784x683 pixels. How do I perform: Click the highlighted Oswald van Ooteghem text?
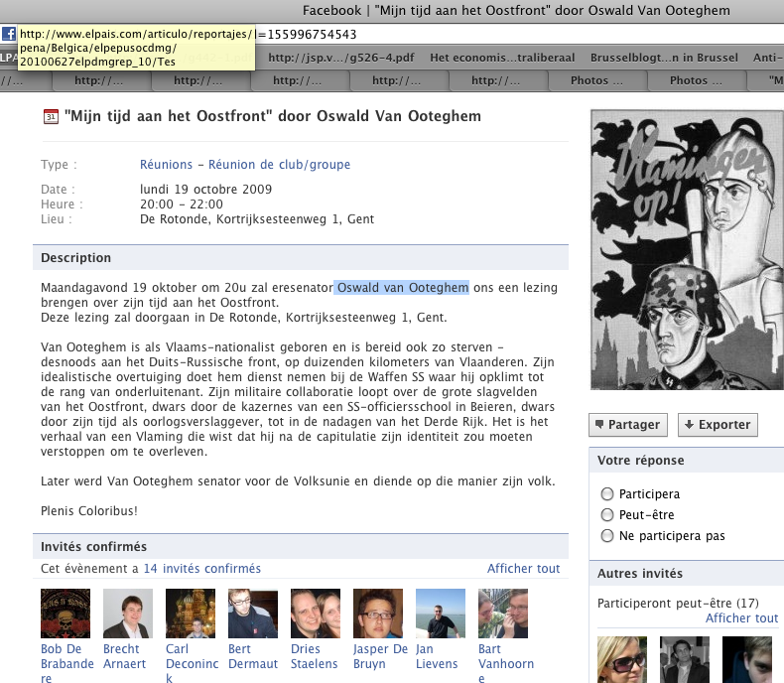pos(402,288)
